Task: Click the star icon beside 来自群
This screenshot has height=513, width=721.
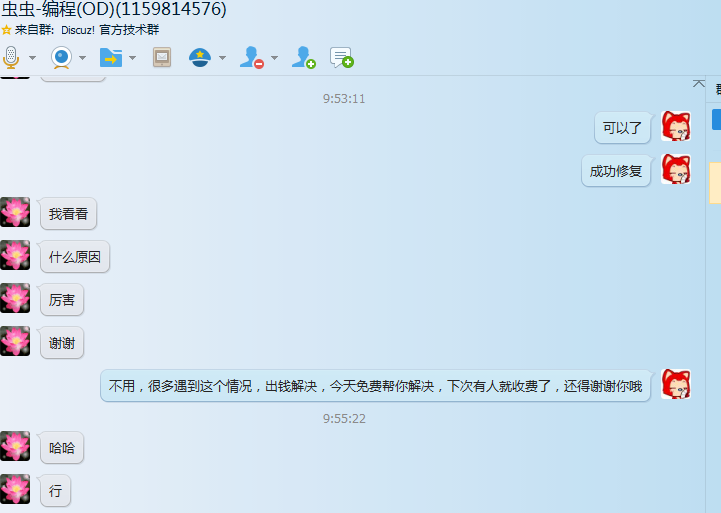Action: tap(6, 30)
